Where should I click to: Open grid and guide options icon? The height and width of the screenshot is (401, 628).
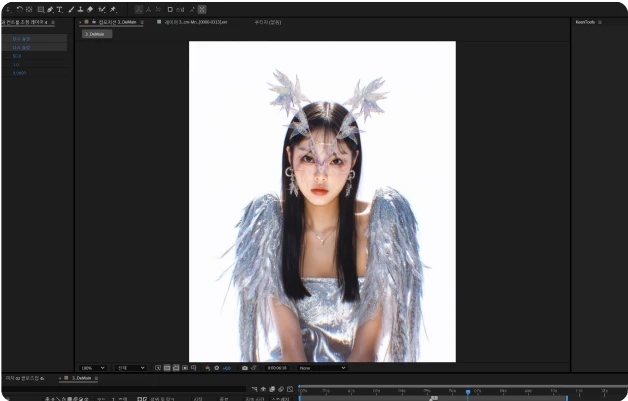pyautogui.click(x=193, y=368)
